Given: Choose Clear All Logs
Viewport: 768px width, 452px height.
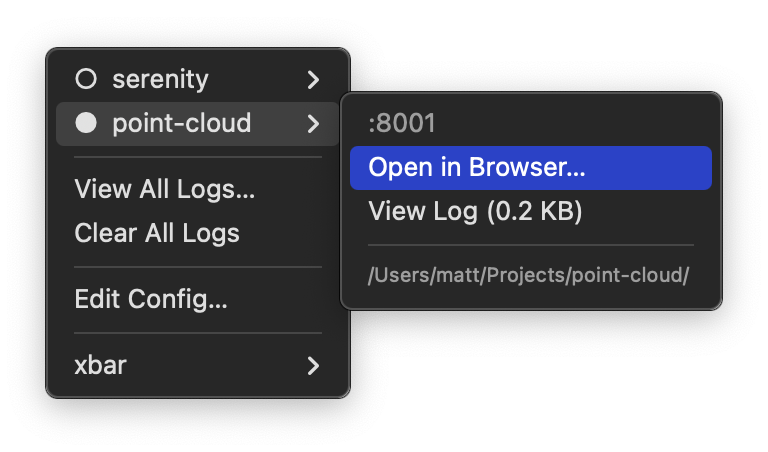Looking at the screenshot, I should pyautogui.click(x=157, y=233).
